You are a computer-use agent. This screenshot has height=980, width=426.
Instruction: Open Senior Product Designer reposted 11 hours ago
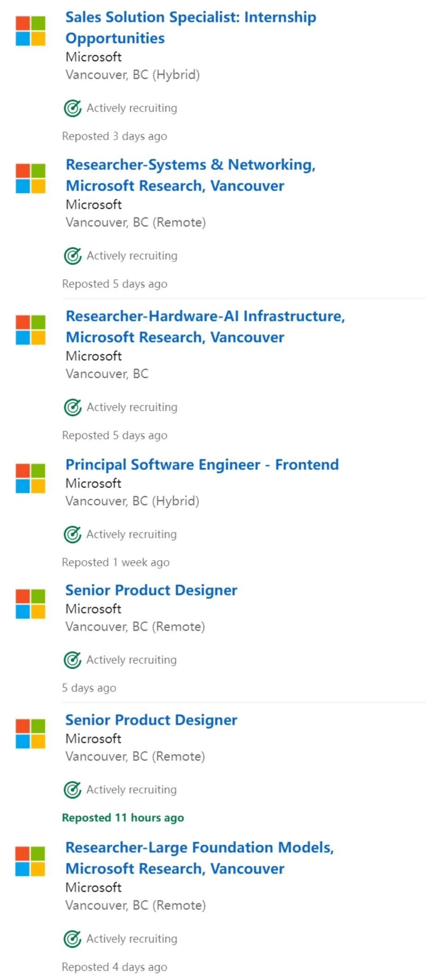click(151, 720)
